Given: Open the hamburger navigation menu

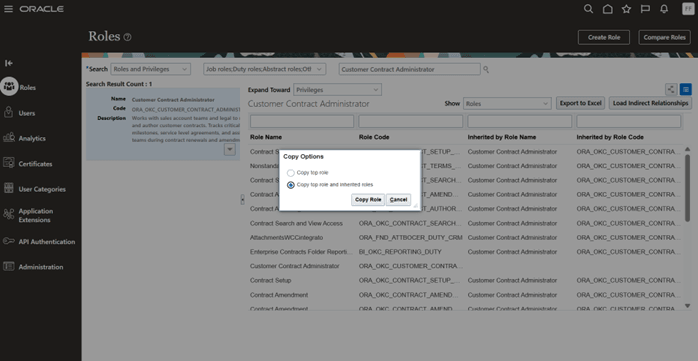Looking at the screenshot, I should click(x=8, y=9).
